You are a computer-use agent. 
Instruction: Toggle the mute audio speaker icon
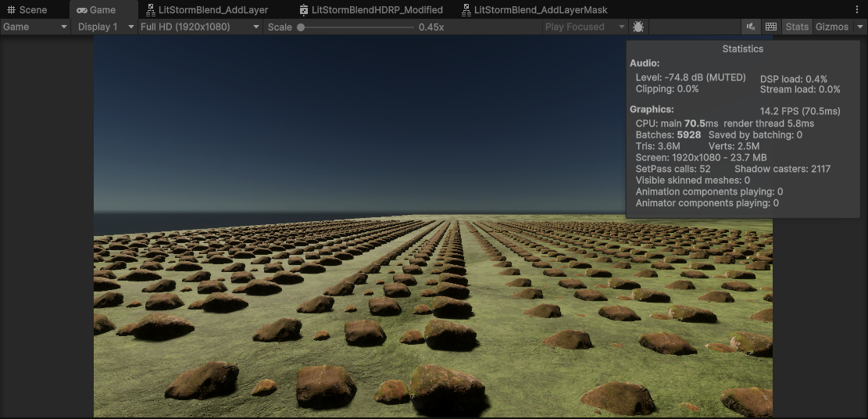click(751, 27)
